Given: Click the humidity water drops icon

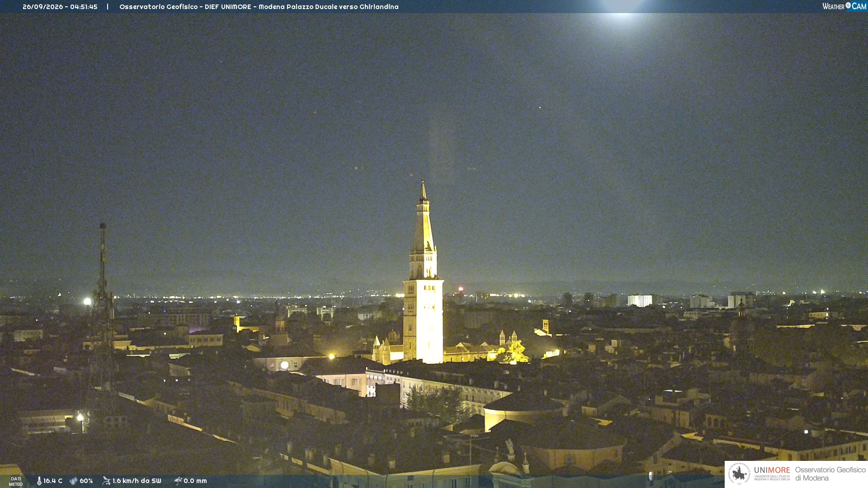Looking at the screenshot, I should coord(73,481).
